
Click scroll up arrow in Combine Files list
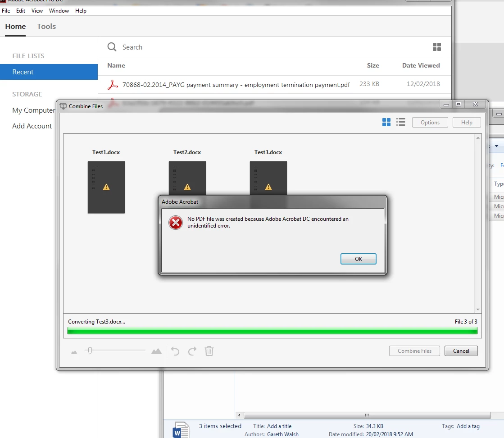(x=478, y=138)
